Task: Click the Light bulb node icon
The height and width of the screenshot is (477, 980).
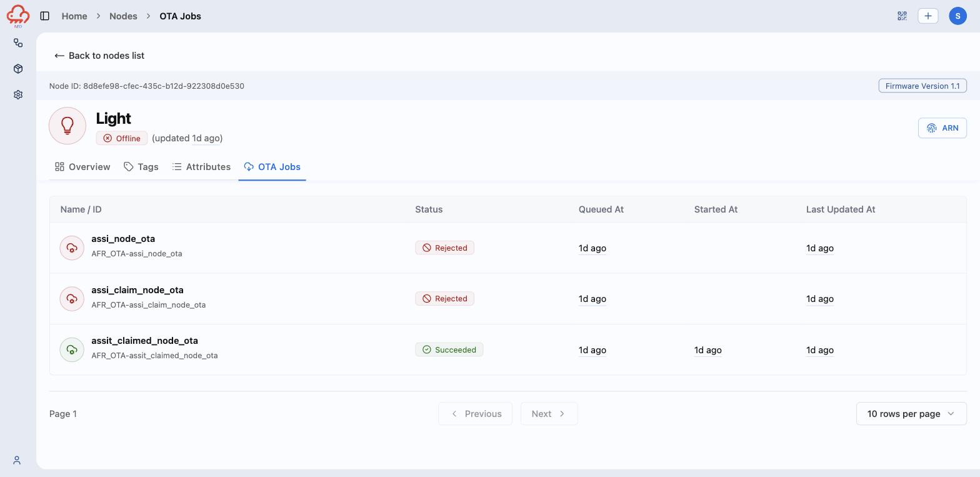Action: point(67,126)
